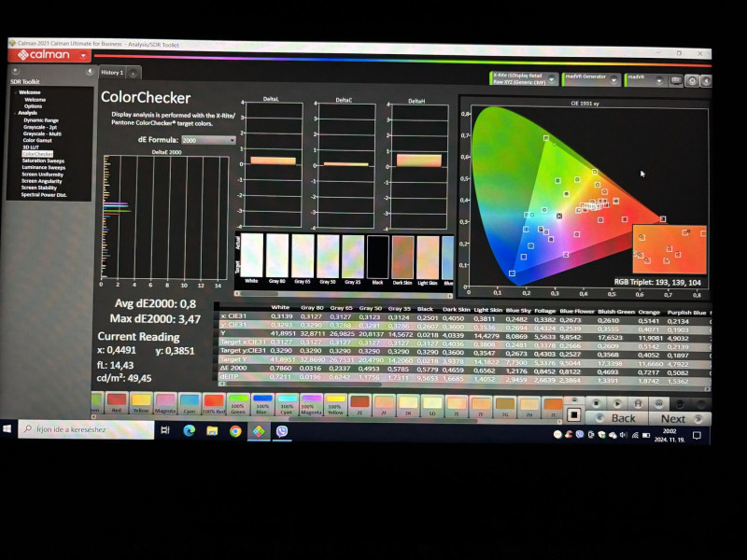Open the Screen Stability page
This screenshot has height=560, width=747.
[x=39, y=188]
